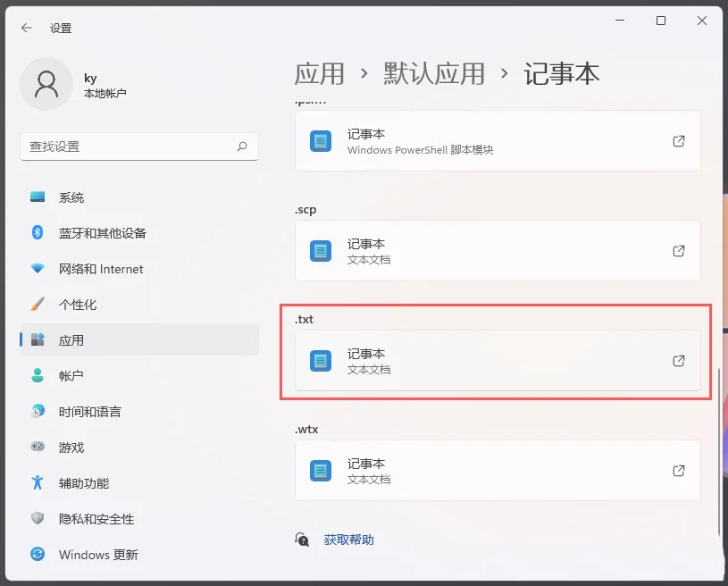
Task: Click the 时间和语言 clock globe icon
Action: tap(38, 411)
